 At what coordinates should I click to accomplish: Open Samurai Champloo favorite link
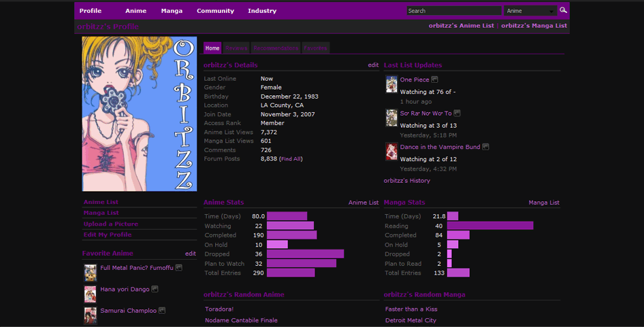pos(129,311)
